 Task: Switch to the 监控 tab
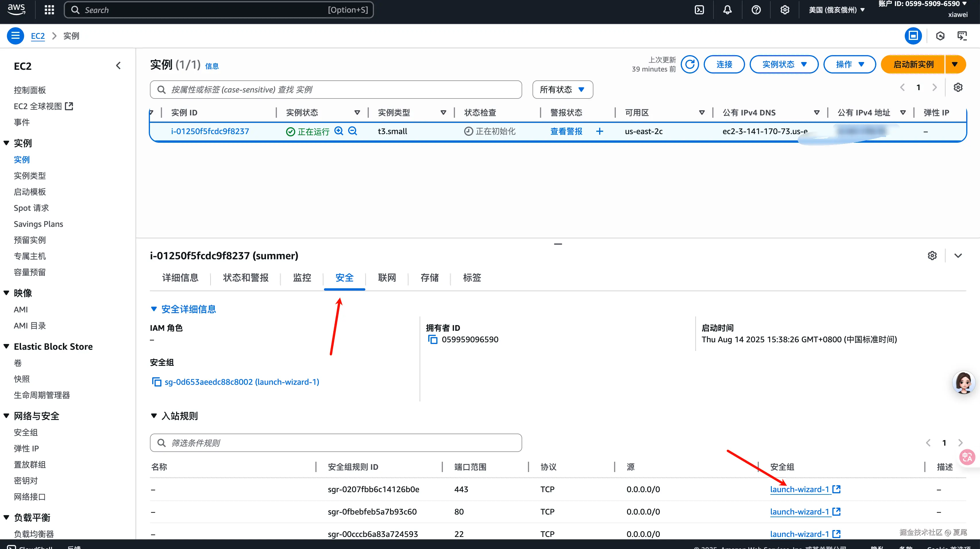(302, 278)
